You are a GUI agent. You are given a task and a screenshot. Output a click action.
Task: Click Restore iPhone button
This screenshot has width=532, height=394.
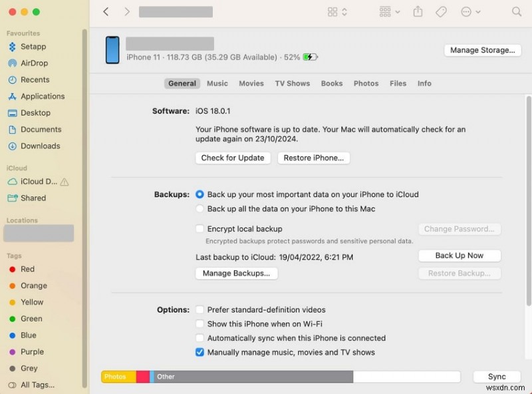click(313, 158)
